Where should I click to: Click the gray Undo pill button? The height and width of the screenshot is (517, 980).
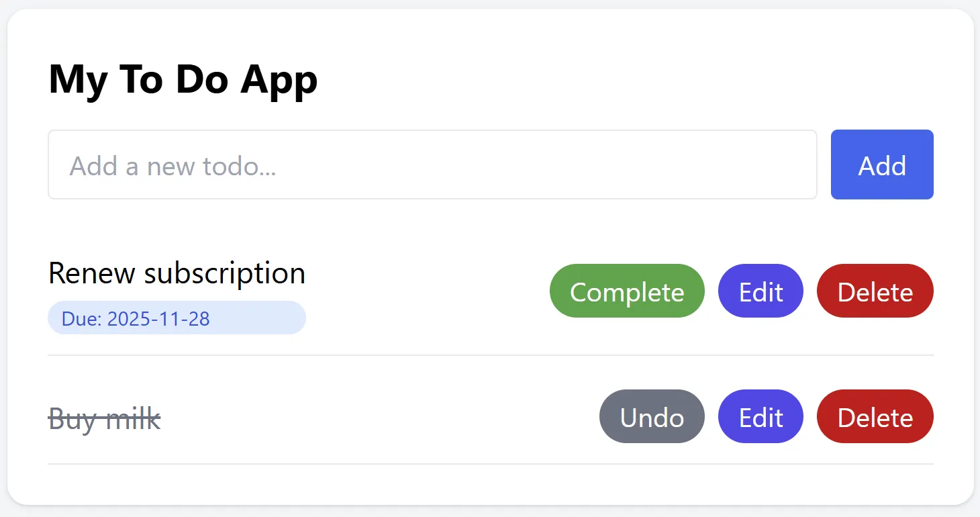click(x=651, y=416)
